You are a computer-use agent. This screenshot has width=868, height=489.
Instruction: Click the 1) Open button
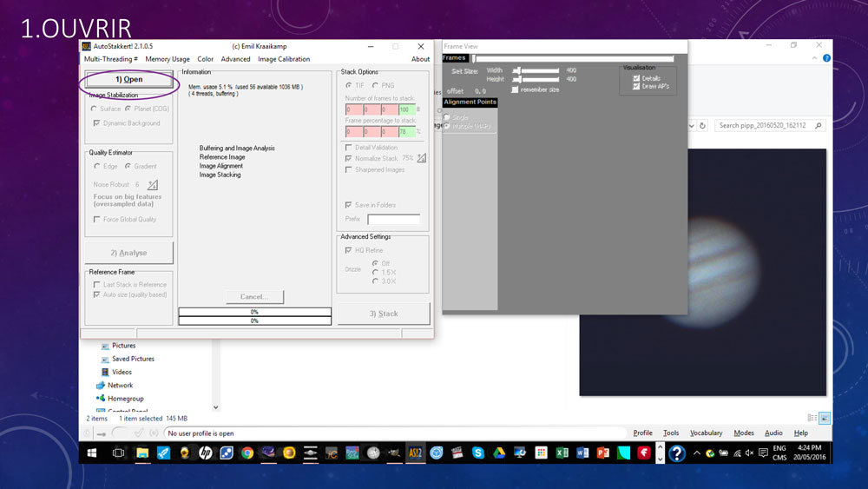pyautogui.click(x=129, y=79)
